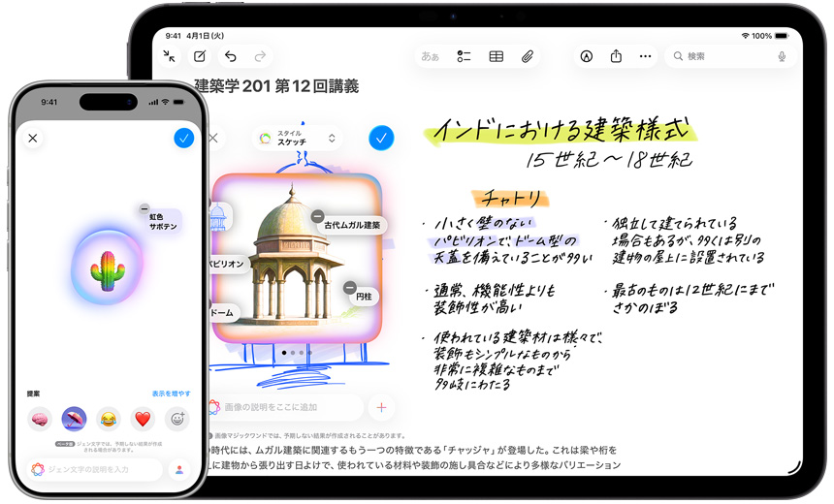Confirm image with blue checkmark on iPad

tap(381, 138)
